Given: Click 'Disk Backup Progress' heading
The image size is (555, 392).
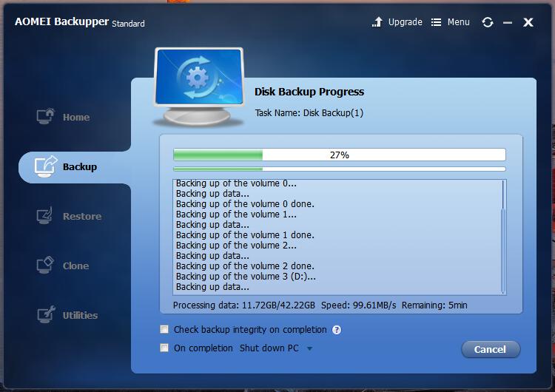Looking at the screenshot, I should coord(309,92).
